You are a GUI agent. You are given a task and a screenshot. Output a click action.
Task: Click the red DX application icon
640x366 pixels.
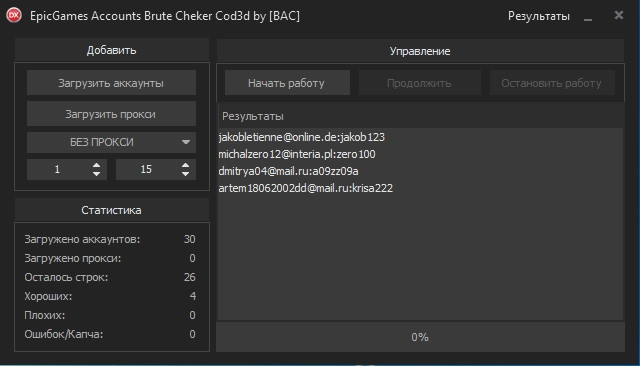pos(14,16)
